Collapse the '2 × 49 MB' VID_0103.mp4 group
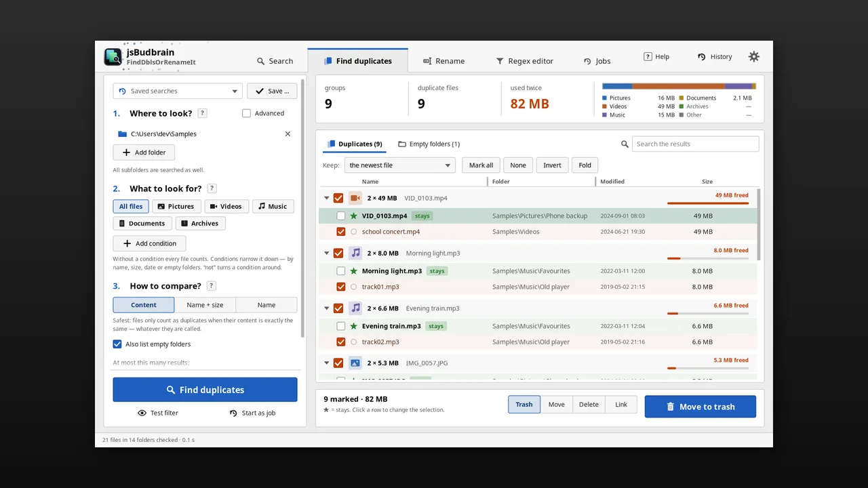 pos(326,198)
